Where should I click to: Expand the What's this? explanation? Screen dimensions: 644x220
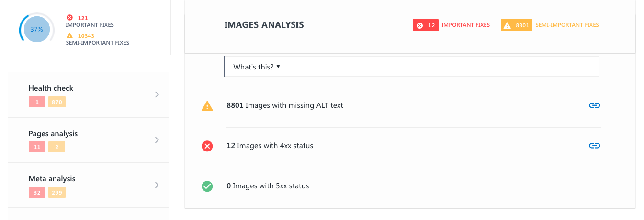256,67
